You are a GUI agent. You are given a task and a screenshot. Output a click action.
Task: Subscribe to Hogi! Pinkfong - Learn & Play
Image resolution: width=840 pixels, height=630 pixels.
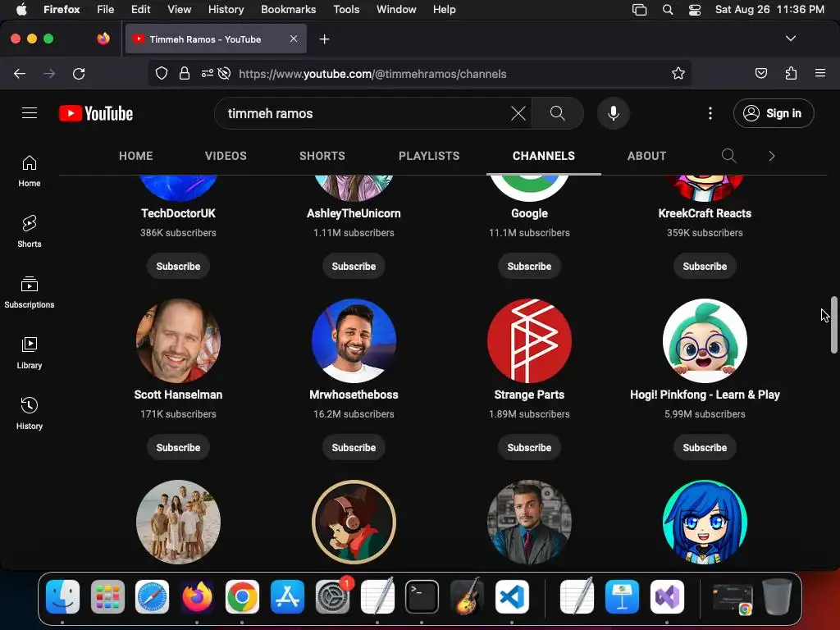tap(705, 447)
